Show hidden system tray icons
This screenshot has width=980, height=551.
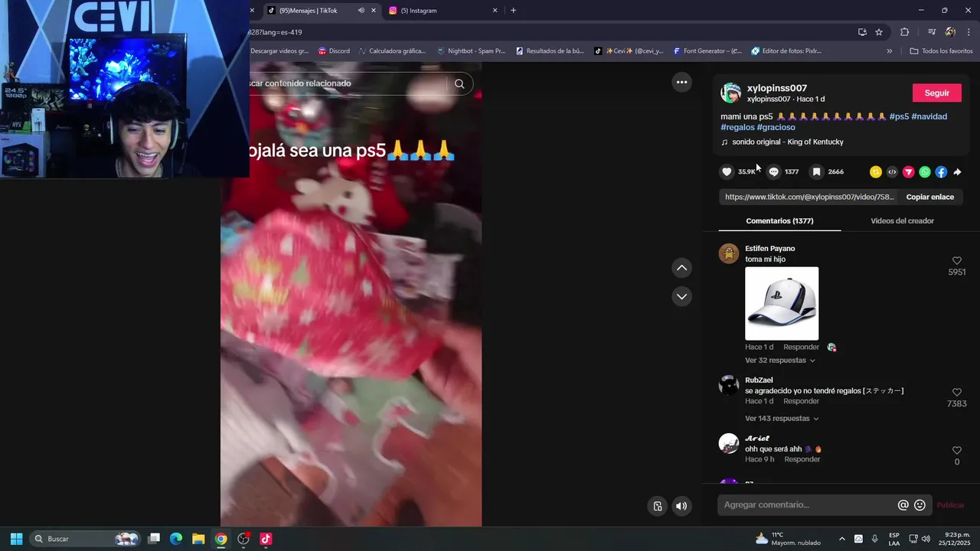[842, 539]
